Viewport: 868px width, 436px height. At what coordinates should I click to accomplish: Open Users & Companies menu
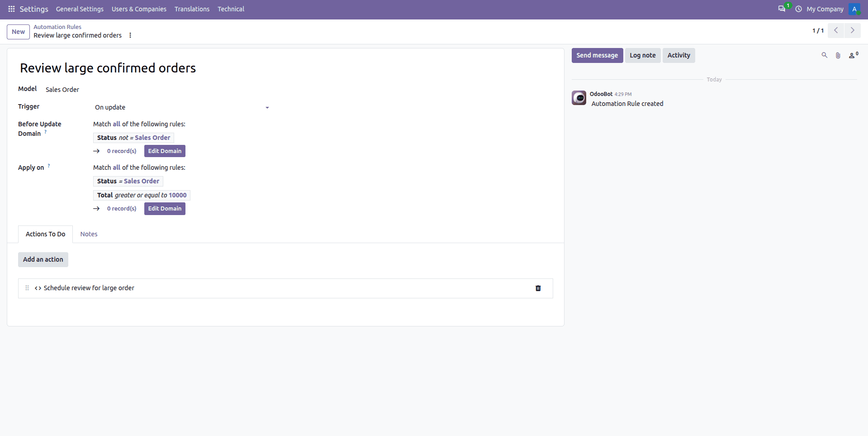tap(139, 9)
